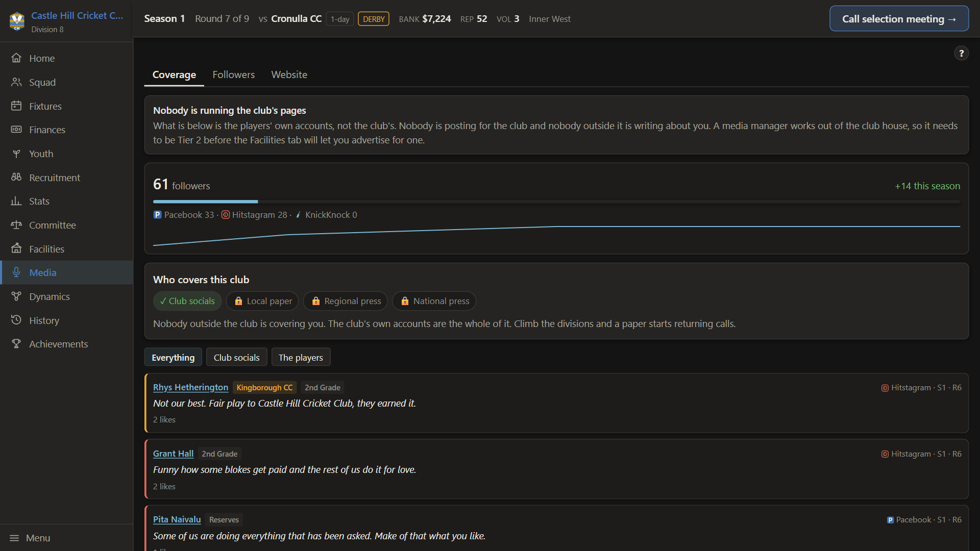Viewport: 980px width, 551px height.
Task: Open Dynamics via its network icon
Action: pyautogui.click(x=16, y=296)
